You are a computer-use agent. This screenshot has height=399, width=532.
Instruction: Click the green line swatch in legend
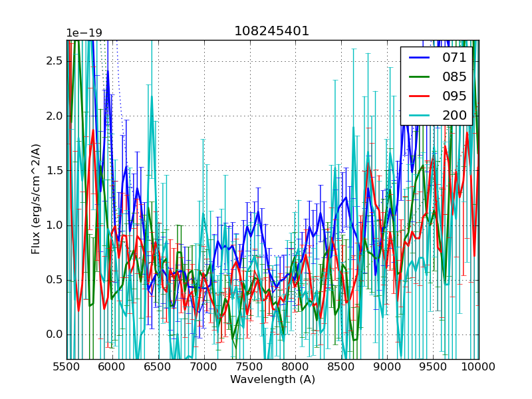point(420,77)
